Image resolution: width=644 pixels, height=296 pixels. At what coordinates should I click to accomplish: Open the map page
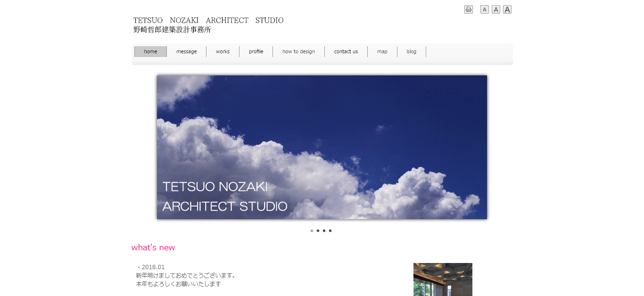point(382,51)
